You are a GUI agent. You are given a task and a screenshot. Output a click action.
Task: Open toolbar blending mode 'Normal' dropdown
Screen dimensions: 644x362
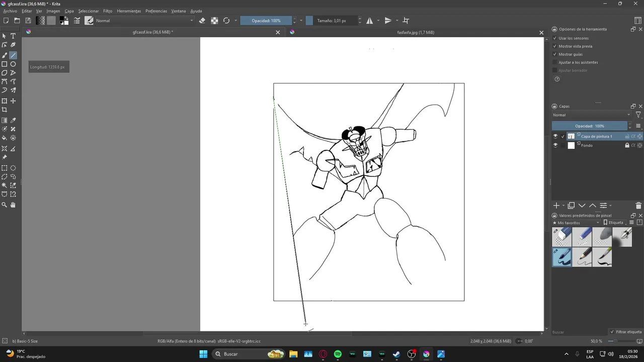tap(144, 21)
